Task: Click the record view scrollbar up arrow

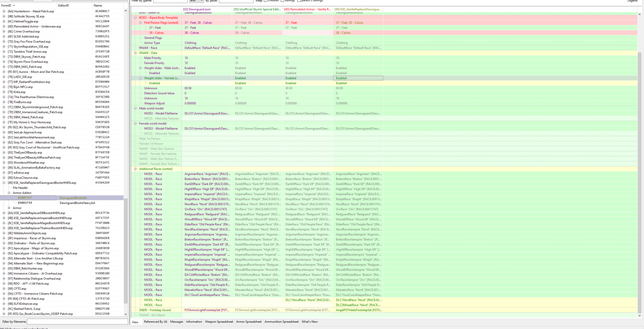Action: (x=639, y=14)
